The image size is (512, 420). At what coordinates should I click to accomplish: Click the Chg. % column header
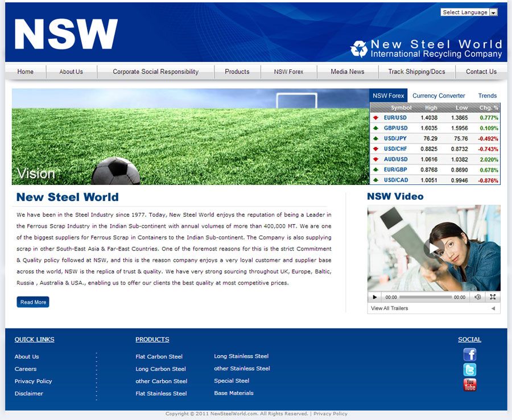click(489, 108)
